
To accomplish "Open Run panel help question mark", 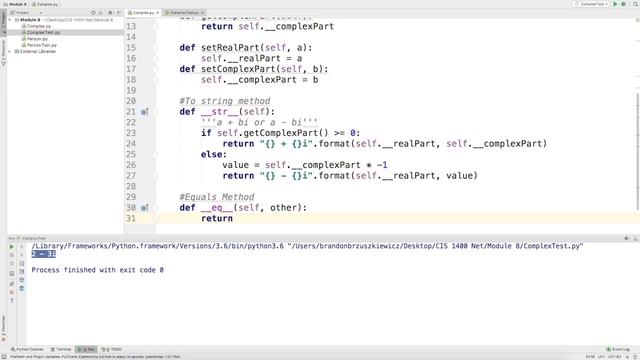I will 11,301.
